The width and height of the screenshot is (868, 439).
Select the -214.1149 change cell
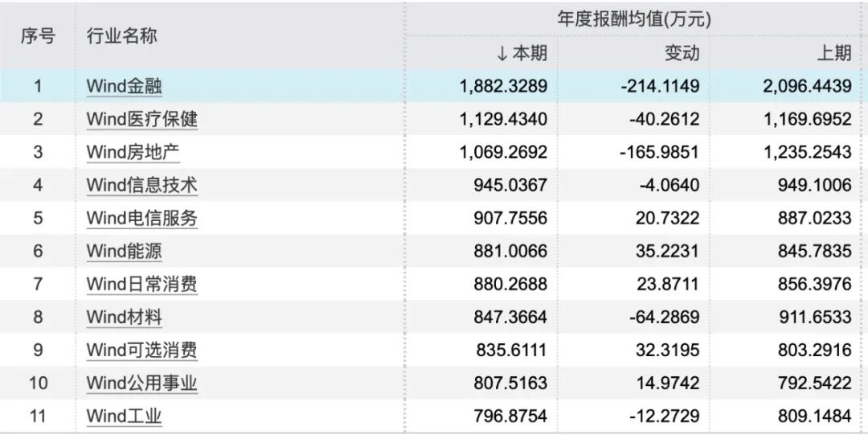[x=660, y=86]
